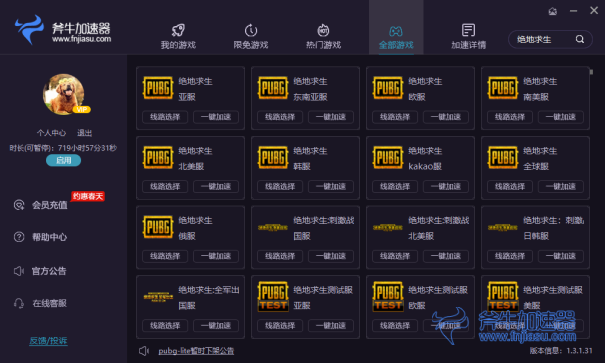605x363 pixels.
Task: Click the 反馈/投诉 link
Action: click(48, 341)
